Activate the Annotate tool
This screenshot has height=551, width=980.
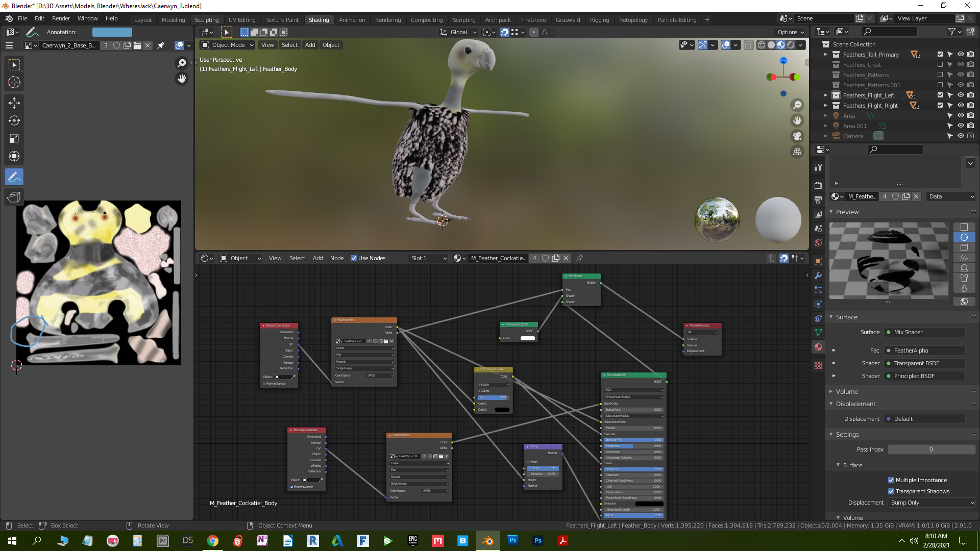click(x=14, y=177)
